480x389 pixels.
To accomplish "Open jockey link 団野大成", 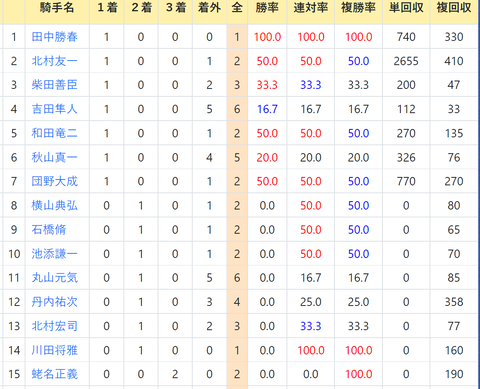I will (55, 181).
